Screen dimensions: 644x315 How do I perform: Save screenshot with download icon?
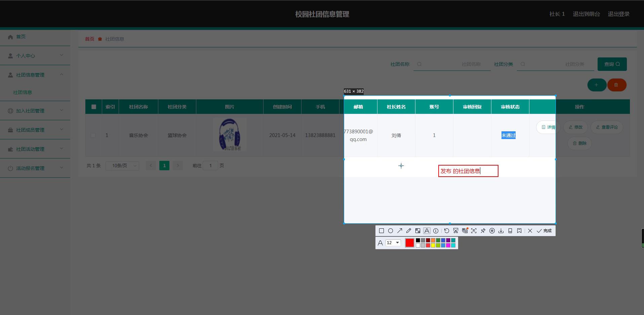click(x=501, y=231)
